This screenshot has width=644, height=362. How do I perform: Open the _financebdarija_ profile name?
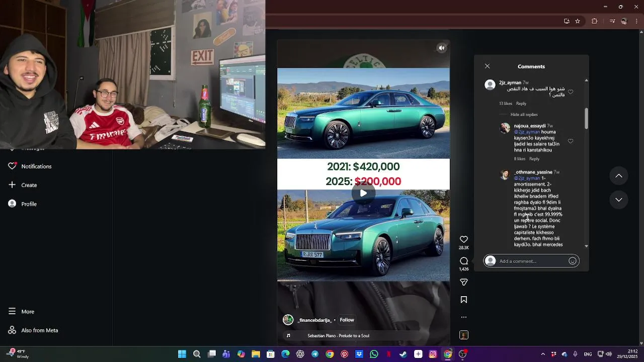coord(314,320)
